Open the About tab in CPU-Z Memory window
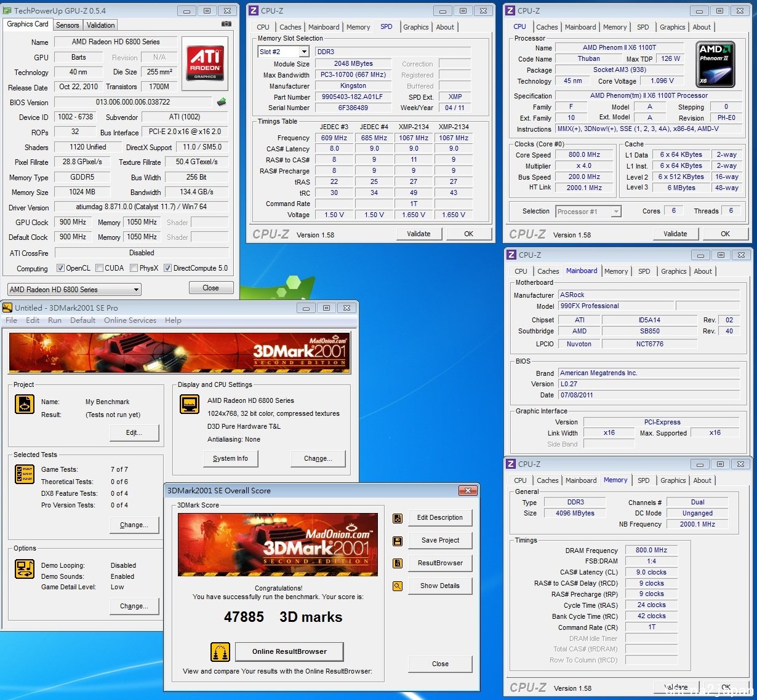 pos(702,480)
